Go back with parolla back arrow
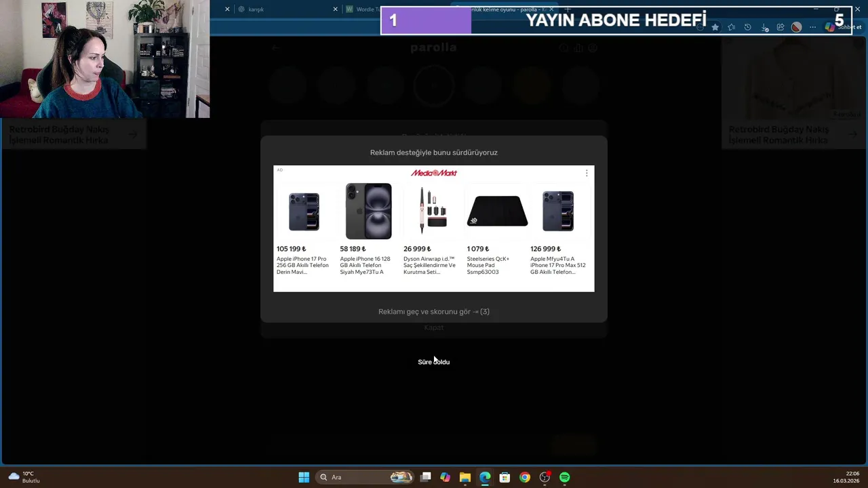The width and height of the screenshot is (868, 488). click(x=275, y=48)
